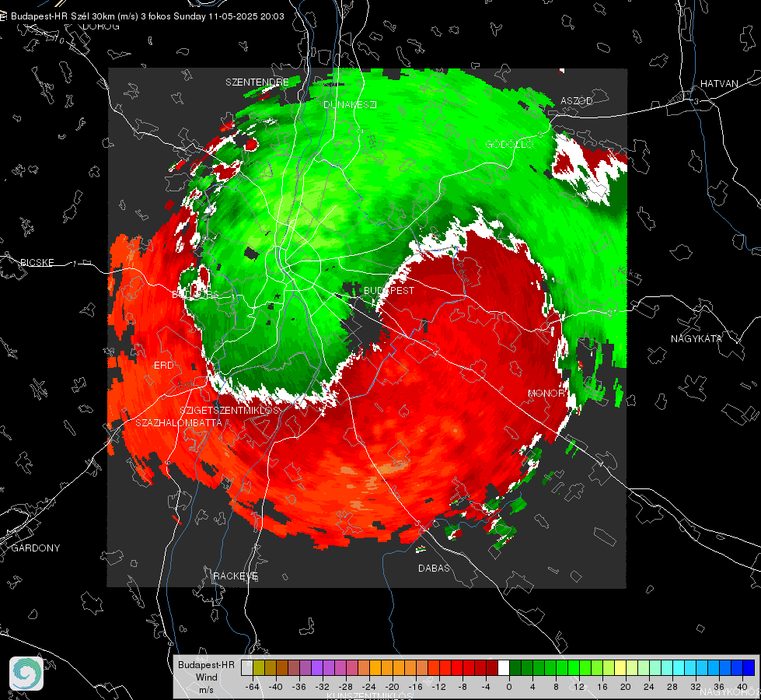Click the swirl logo in the bottom-left corner
761x700 pixels.
pyautogui.click(x=26, y=674)
